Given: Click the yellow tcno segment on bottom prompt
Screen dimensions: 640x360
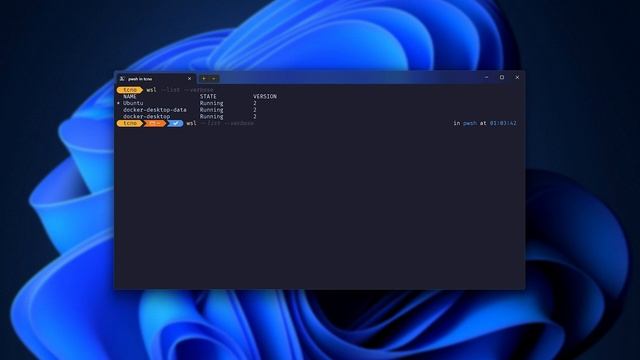Looking at the screenshot, I should point(129,123).
